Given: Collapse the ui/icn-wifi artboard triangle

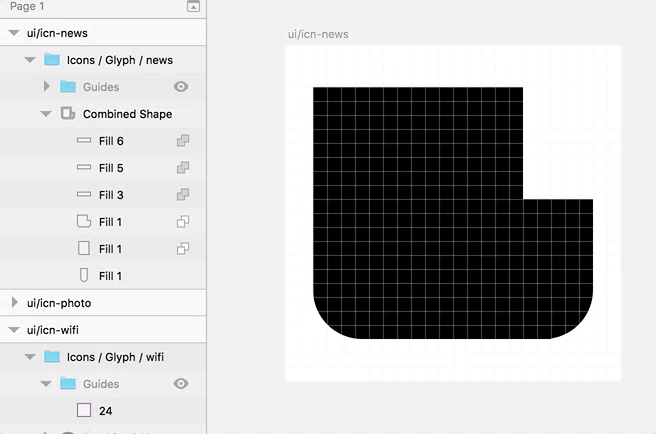Looking at the screenshot, I should [x=14, y=330].
